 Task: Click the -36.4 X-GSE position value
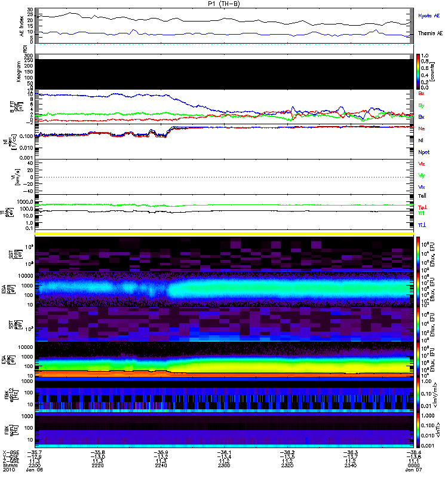(413, 453)
